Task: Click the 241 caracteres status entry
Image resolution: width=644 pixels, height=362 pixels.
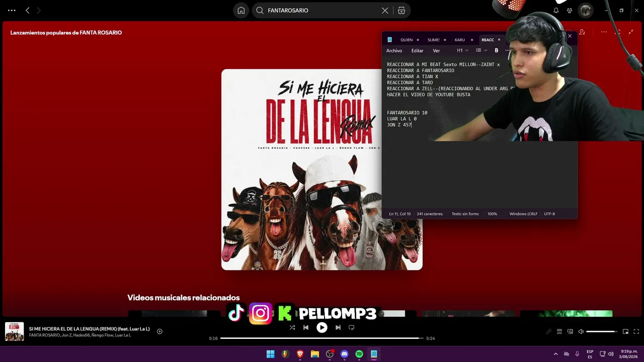Action: [x=430, y=214]
